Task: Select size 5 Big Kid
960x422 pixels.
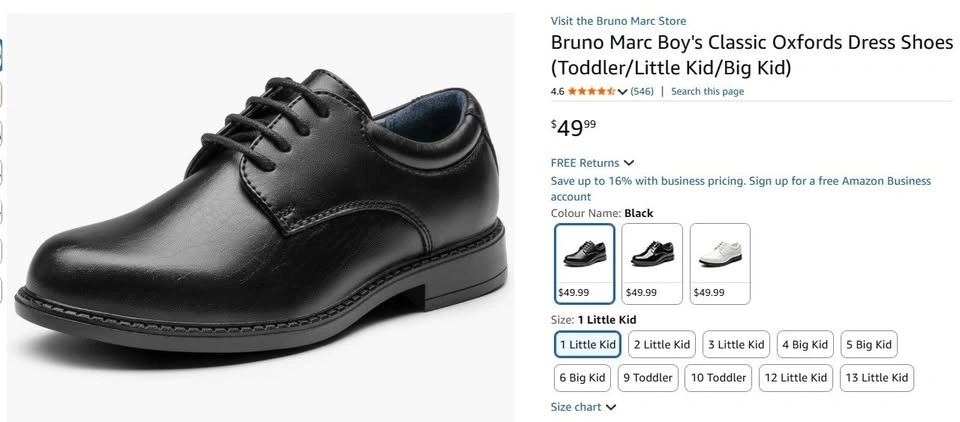Action: (868, 345)
